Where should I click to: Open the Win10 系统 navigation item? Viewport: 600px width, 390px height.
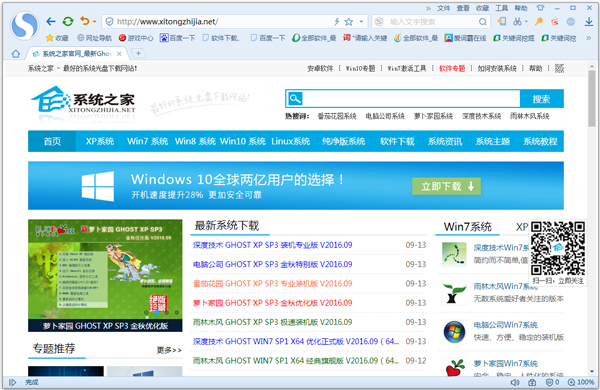(x=243, y=141)
